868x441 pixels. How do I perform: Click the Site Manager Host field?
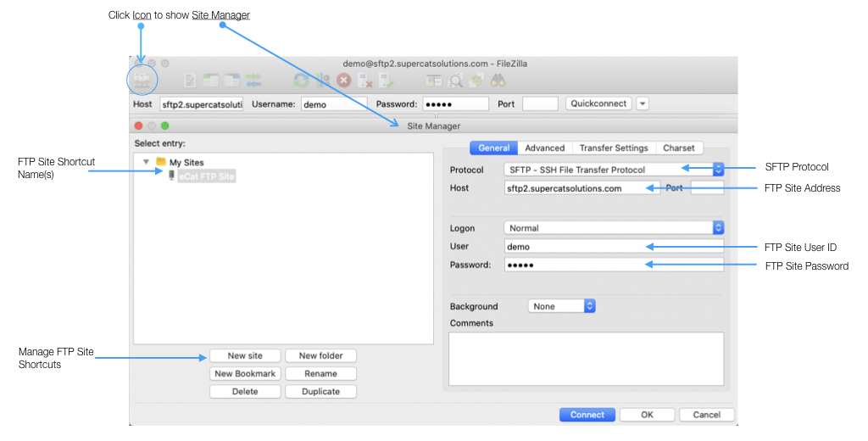(581, 187)
